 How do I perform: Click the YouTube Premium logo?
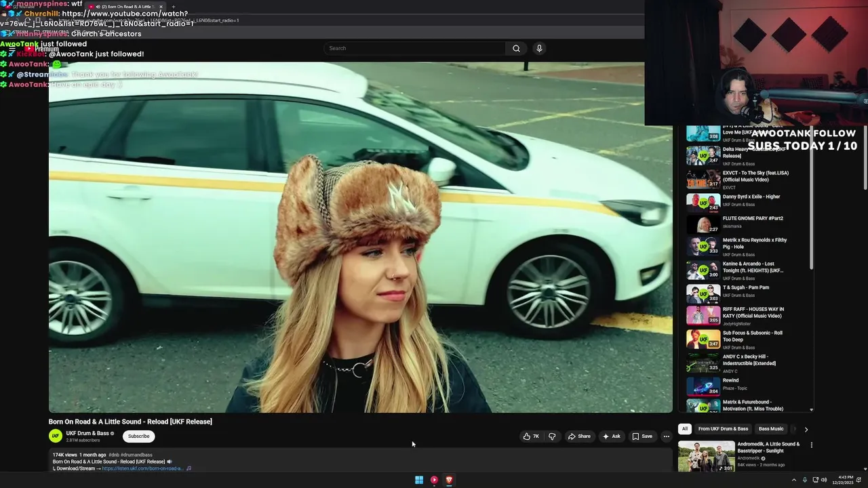[x=41, y=49]
